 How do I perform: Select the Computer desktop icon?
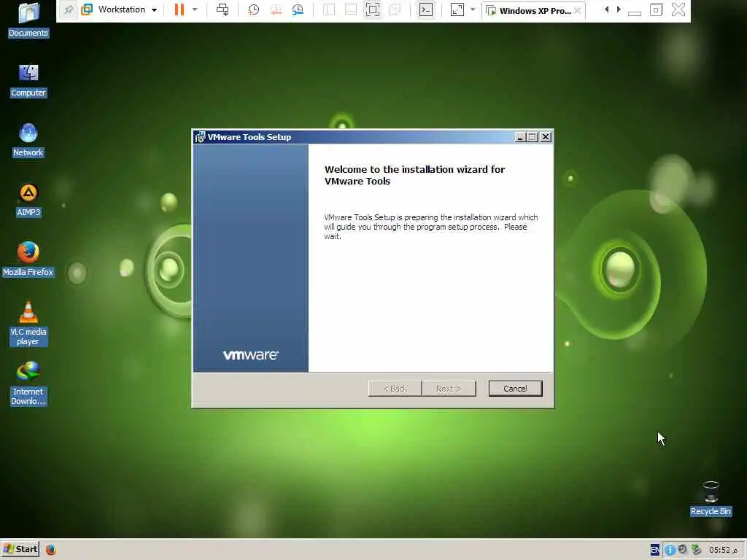click(28, 80)
